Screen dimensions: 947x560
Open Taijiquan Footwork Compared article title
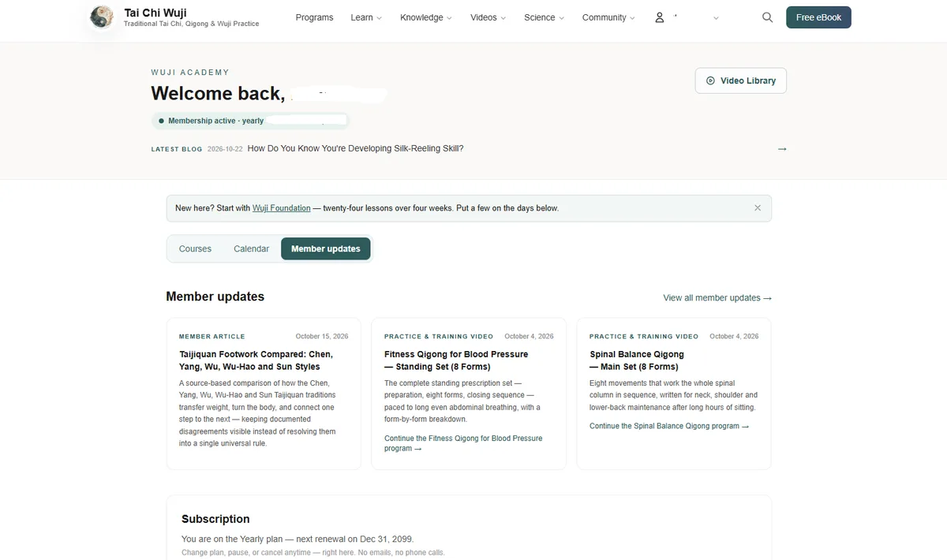click(256, 360)
